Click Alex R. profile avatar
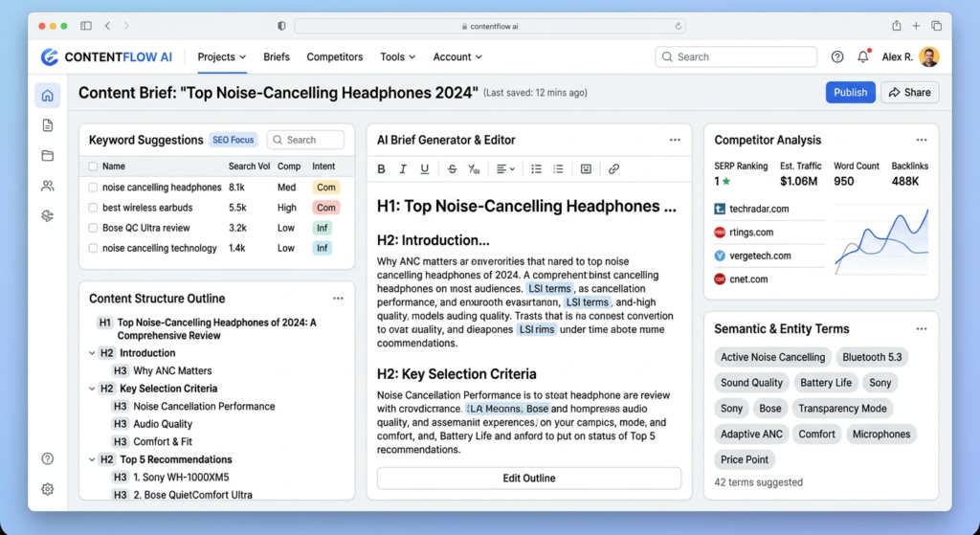 tap(929, 56)
